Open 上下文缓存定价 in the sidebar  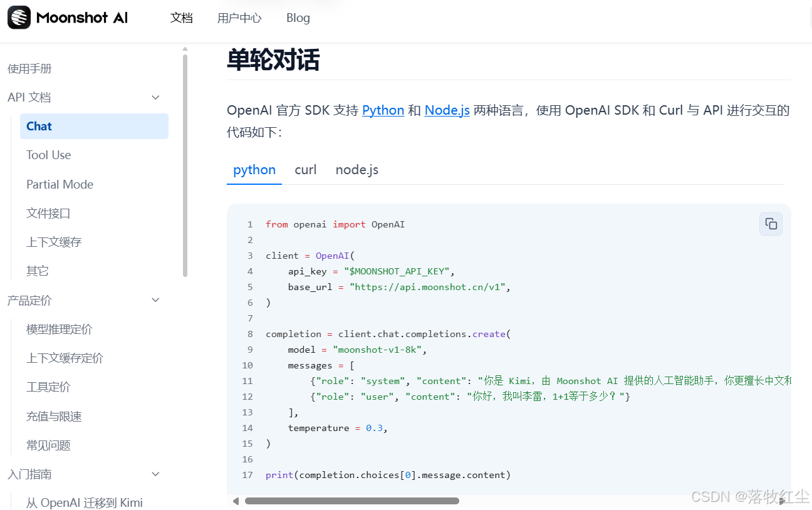[x=65, y=358]
